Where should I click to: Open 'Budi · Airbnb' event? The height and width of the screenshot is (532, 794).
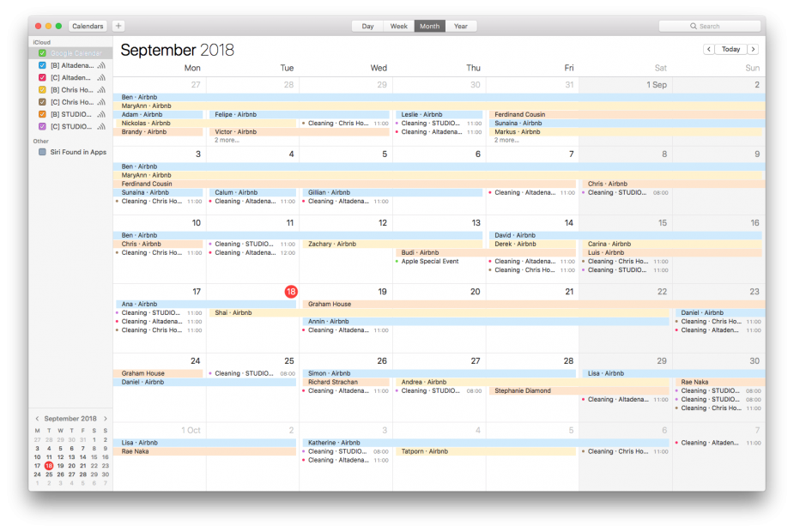click(486, 252)
